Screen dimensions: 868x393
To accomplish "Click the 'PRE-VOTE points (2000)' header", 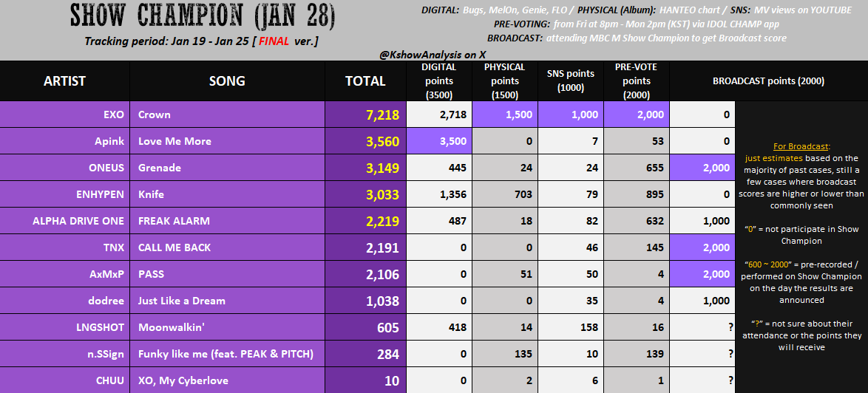I will tap(637, 81).
